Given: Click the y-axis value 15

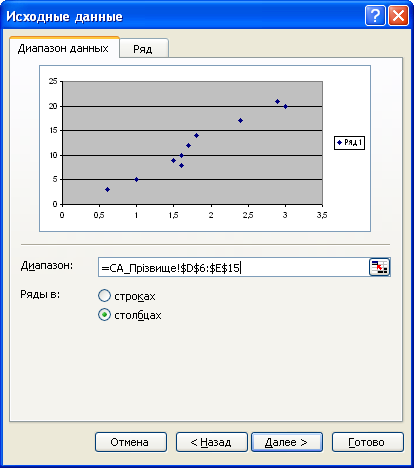Looking at the screenshot, I should (53, 130).
